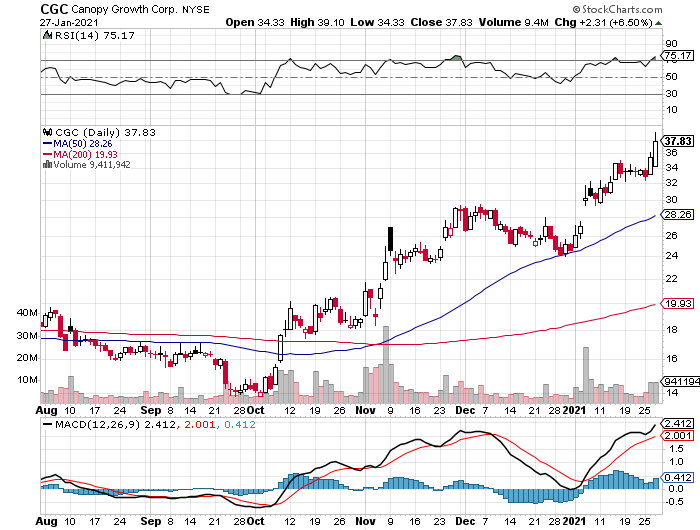700x530 pixels.
Task: Click the boxed 2.001 signal value tag
Action: point(678,435)
